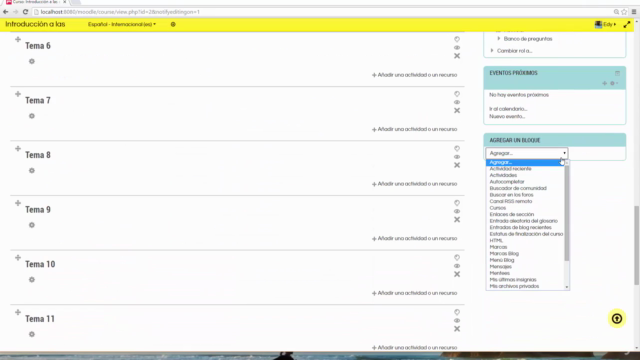Click the highlight bulb icon for Tema 8
The height and width of the screenshot is (360, 640).
(x=457, y=149)
